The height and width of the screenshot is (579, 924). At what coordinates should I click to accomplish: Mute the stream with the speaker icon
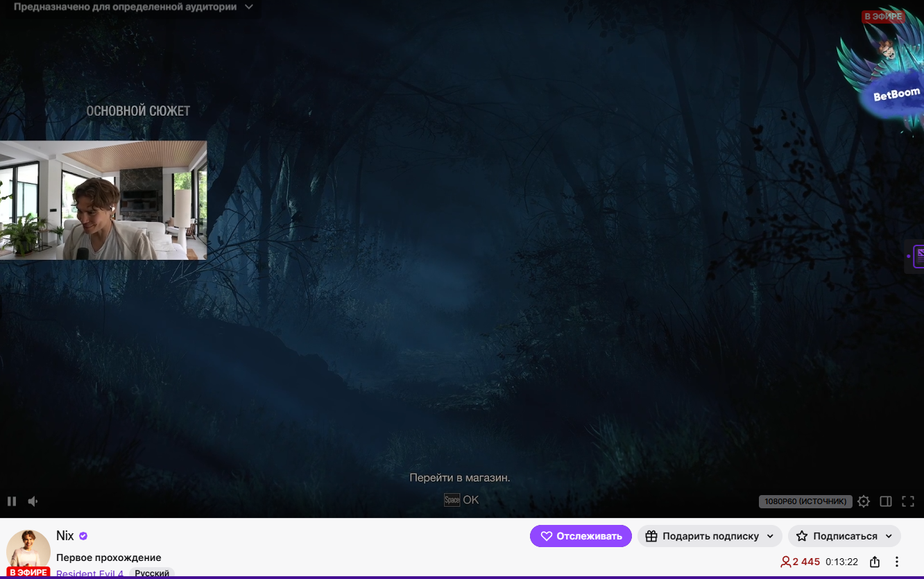click(33, 501)
